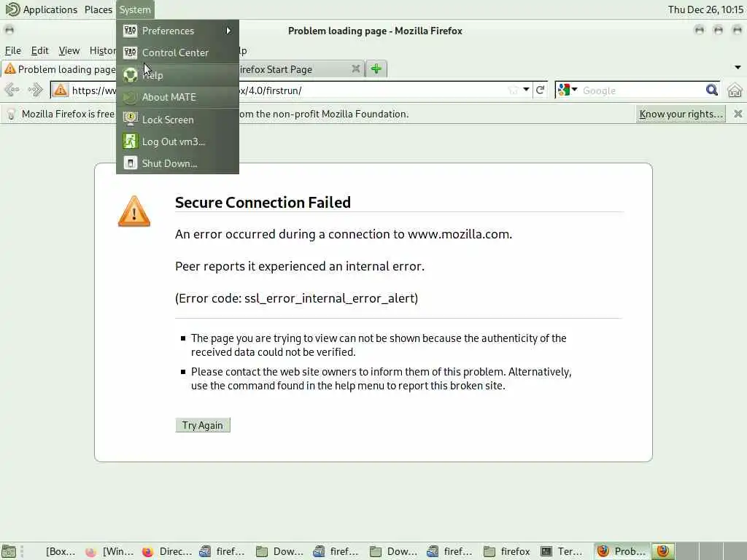This screenshot has height=560, width=747.
Task: Click the orange warning triangle on error page
Action: [134, 211]
